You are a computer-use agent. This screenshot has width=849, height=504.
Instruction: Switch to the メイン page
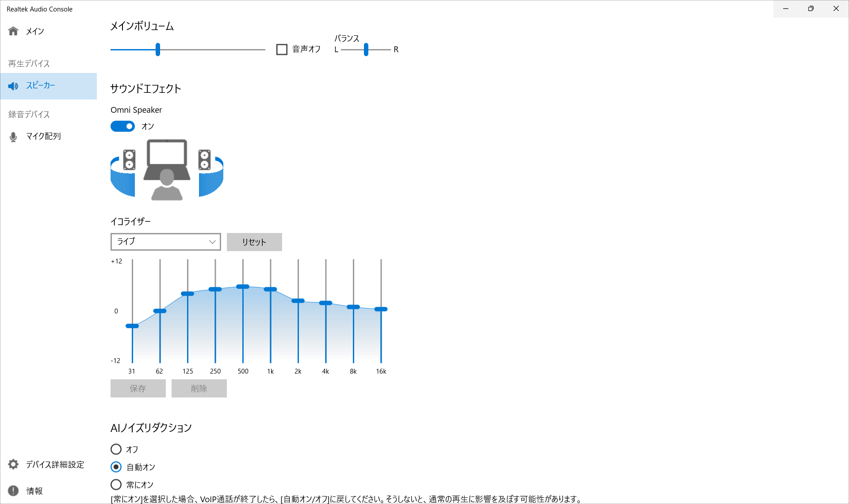pos(34,31)
